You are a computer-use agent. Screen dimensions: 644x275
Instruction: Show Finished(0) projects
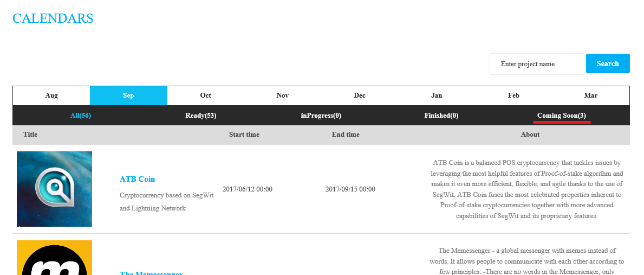[x=441, y=116]
